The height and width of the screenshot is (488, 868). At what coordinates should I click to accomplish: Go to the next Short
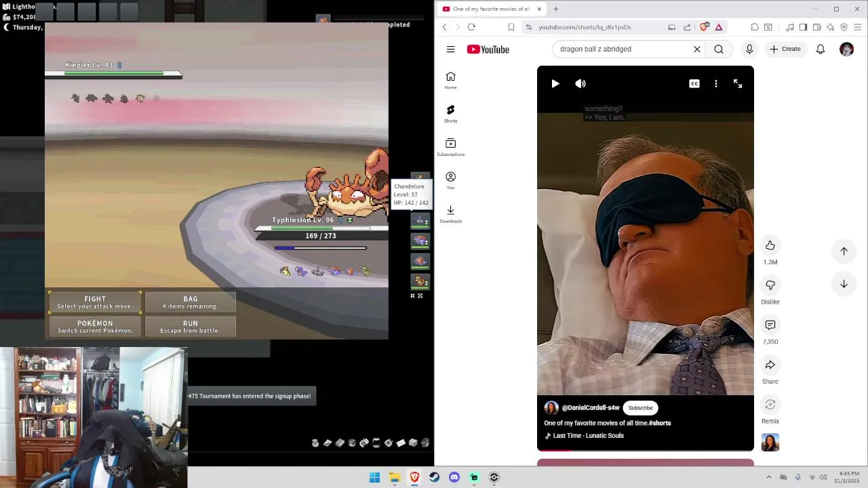[x=844, y=284]
